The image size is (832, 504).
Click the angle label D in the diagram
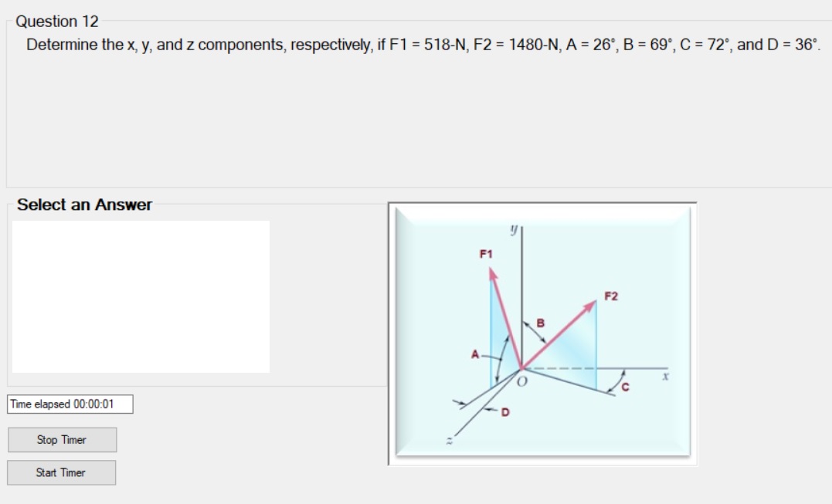pos(505,413)
